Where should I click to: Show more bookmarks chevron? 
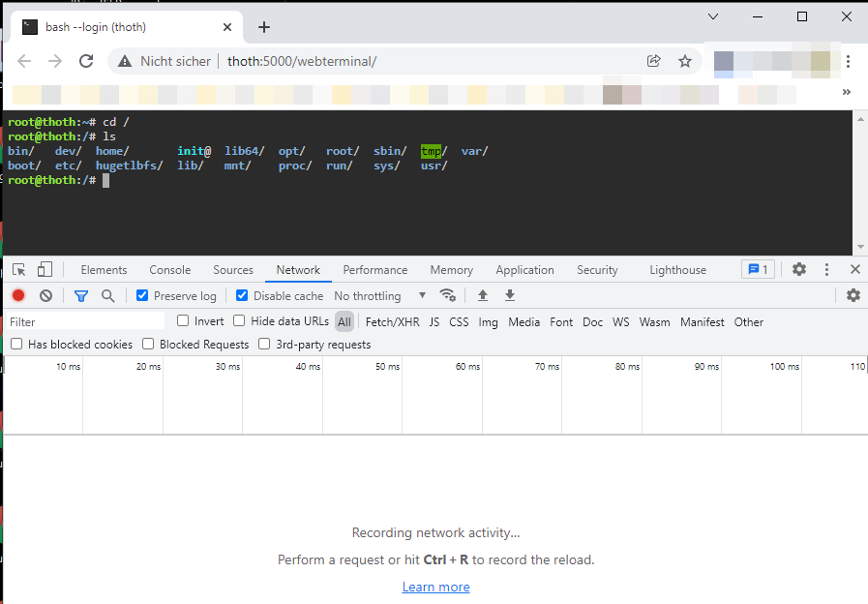[x=847, y=92]
